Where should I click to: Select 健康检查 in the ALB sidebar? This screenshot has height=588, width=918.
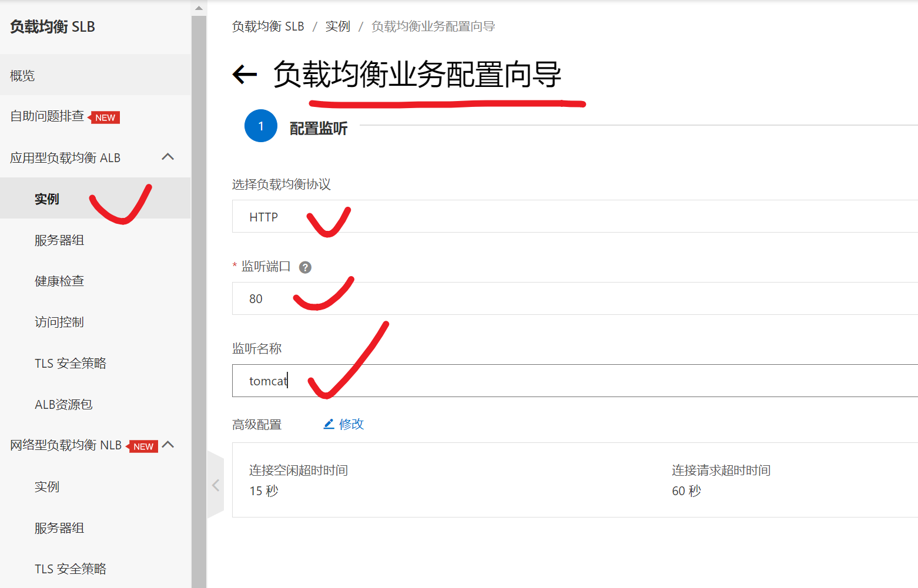click(59, 281)
